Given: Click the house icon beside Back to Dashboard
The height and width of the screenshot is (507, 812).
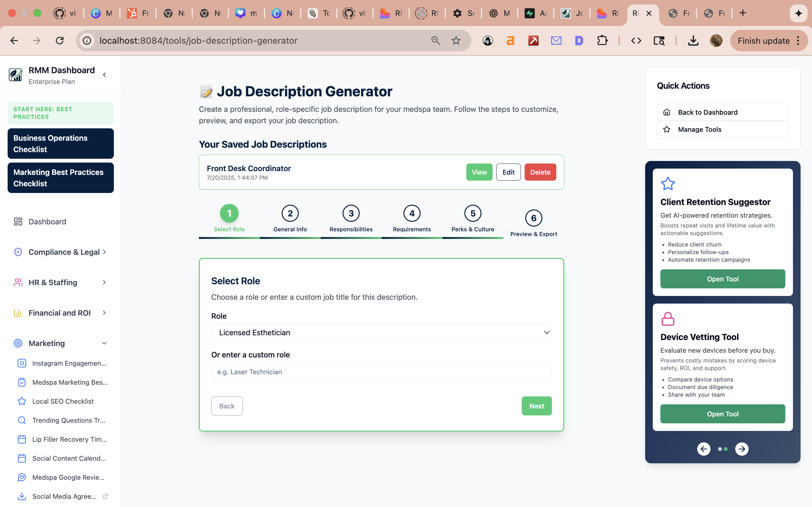Looking at the screenshot, I should [667, 112].
